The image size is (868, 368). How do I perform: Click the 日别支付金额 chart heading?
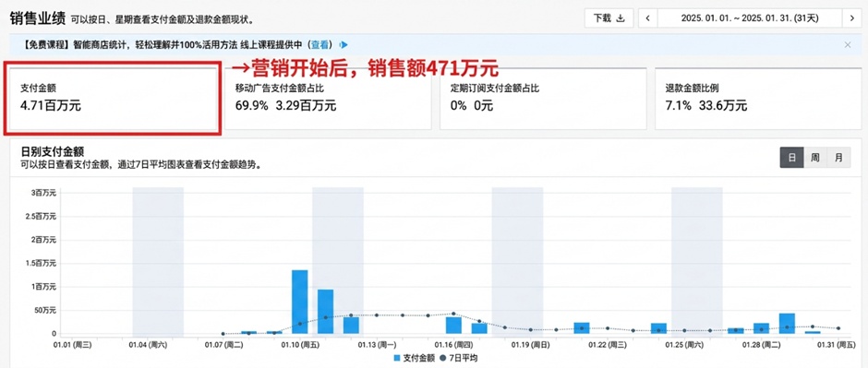[52, 151]
